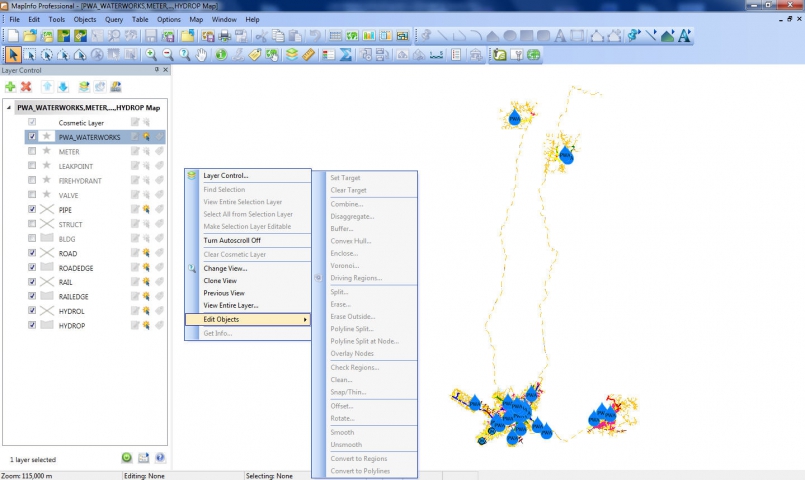The width and height of the screenshot is (805, 480).
Task: Select the Grabber hand tool
Action: (201, 54)
